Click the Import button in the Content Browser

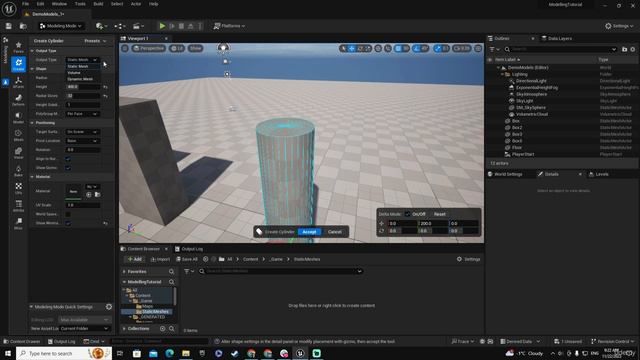(x=160, y=259)
